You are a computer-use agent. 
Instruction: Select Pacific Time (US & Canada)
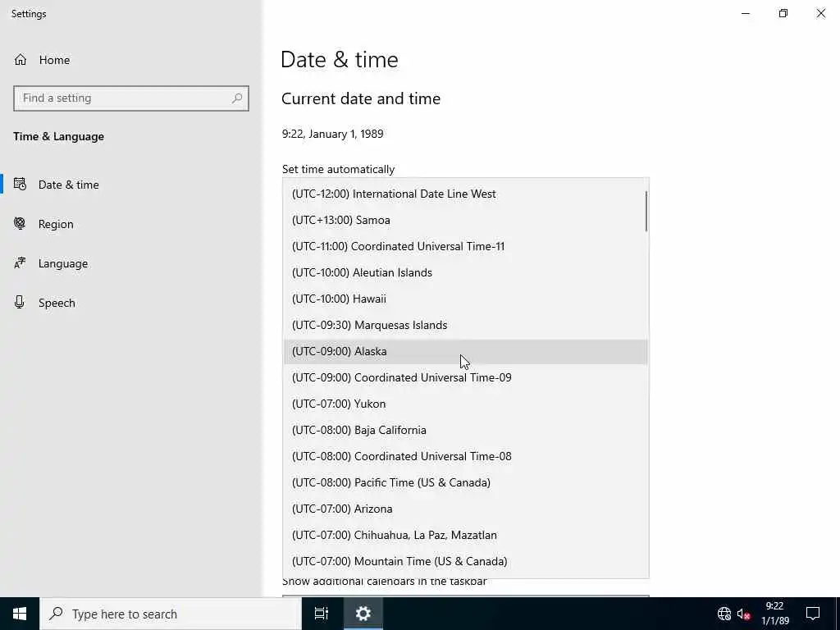click(x=466, y=482)
